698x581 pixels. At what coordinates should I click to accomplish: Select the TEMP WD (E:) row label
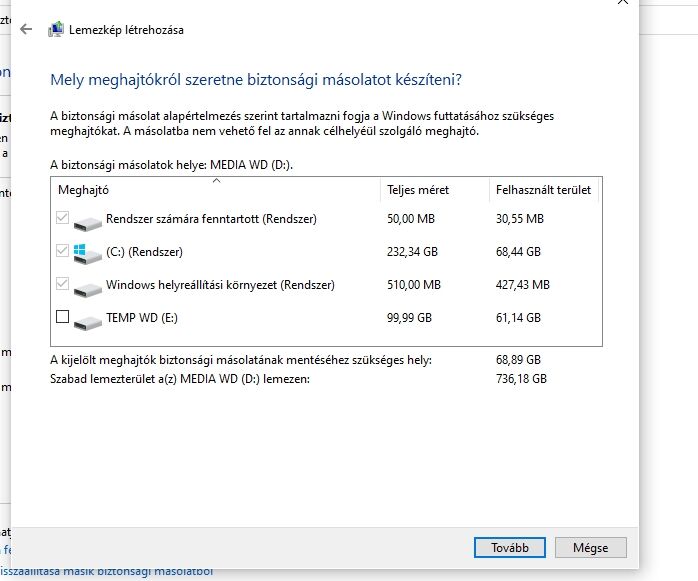[142, 318]
